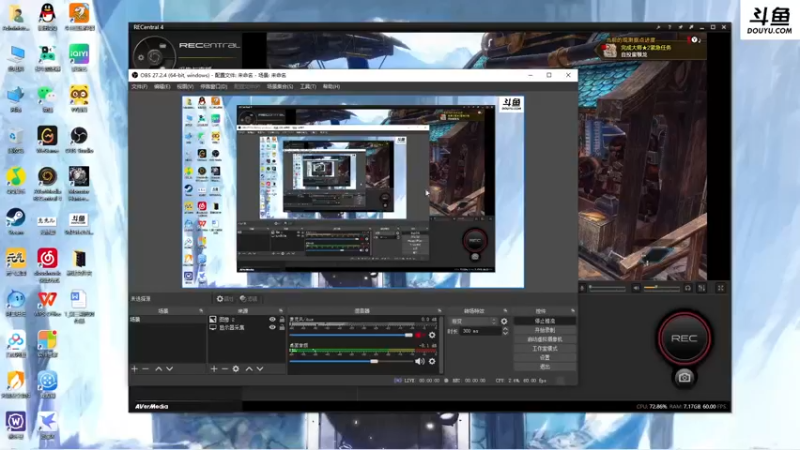800x450 pixels.
Task: Move the source up with the arrow icon
Action: [x=249, y=368]
